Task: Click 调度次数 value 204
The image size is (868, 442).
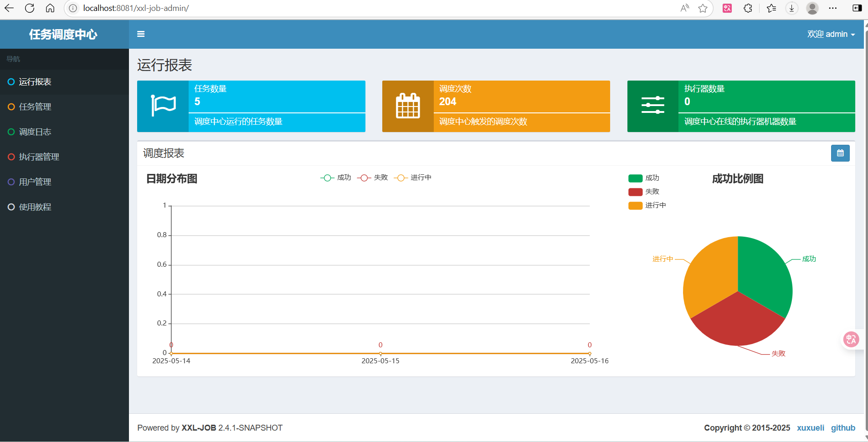Action: click(x=447, y=102)
